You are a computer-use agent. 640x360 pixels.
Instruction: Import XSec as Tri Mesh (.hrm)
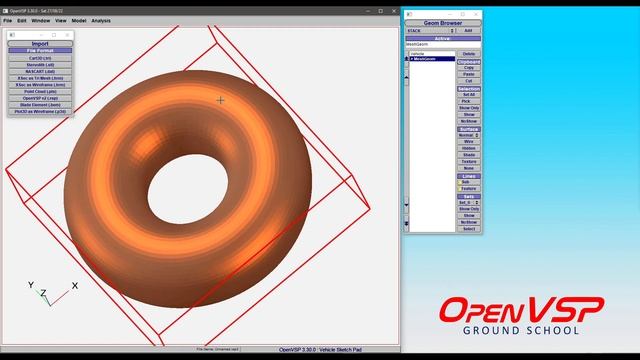40,78
